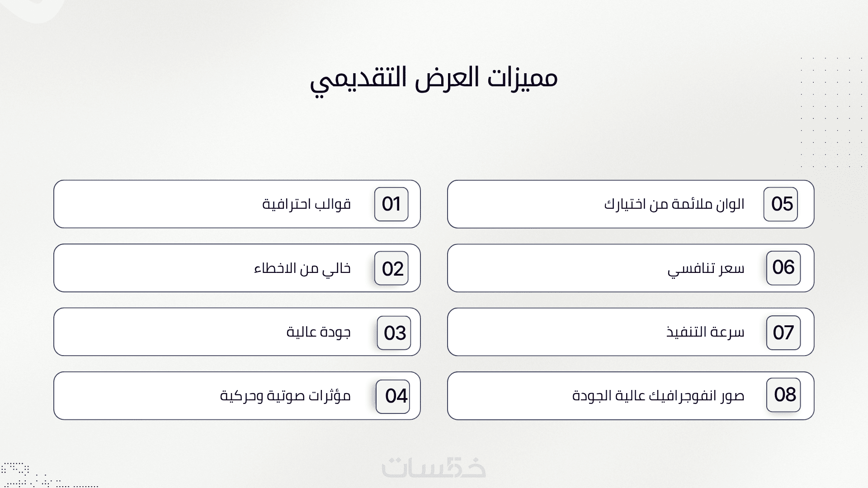Click the 08 number badge
Image resolution: width=868 pixels, height=488 pixels.
click(783, 395)
